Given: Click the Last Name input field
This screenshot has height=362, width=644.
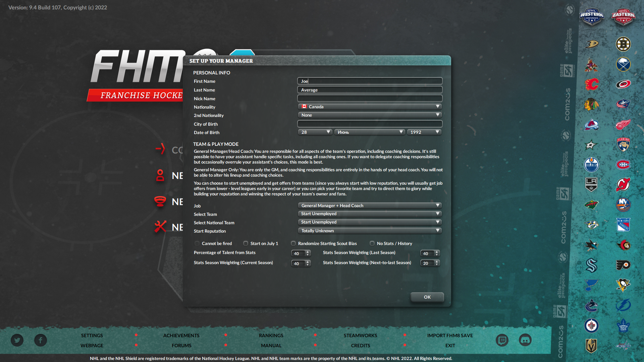Looking at the screenshot, I should [370, 90].
